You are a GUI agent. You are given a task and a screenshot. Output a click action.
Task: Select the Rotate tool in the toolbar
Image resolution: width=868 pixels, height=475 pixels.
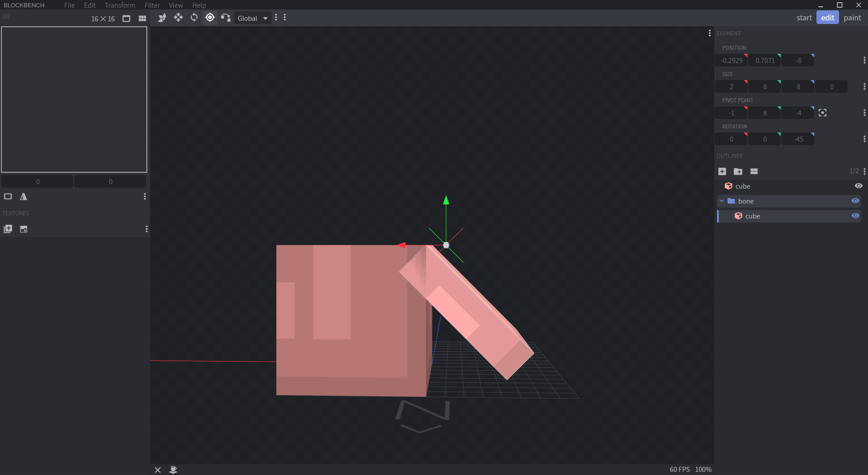194,18
